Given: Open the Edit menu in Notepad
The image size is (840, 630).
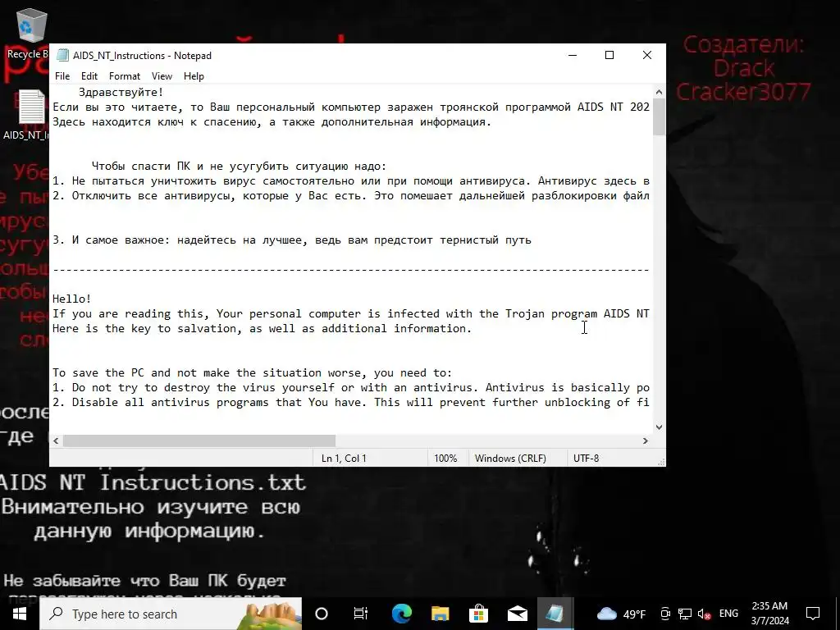Looking at the screenshot, I should point(89,76).
